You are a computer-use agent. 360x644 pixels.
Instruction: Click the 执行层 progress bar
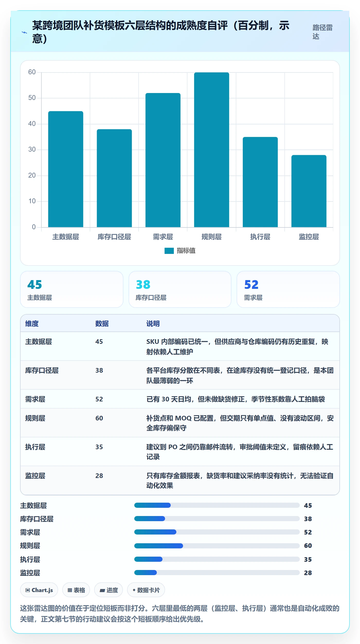pyautogui.click(x=217, y=559)
